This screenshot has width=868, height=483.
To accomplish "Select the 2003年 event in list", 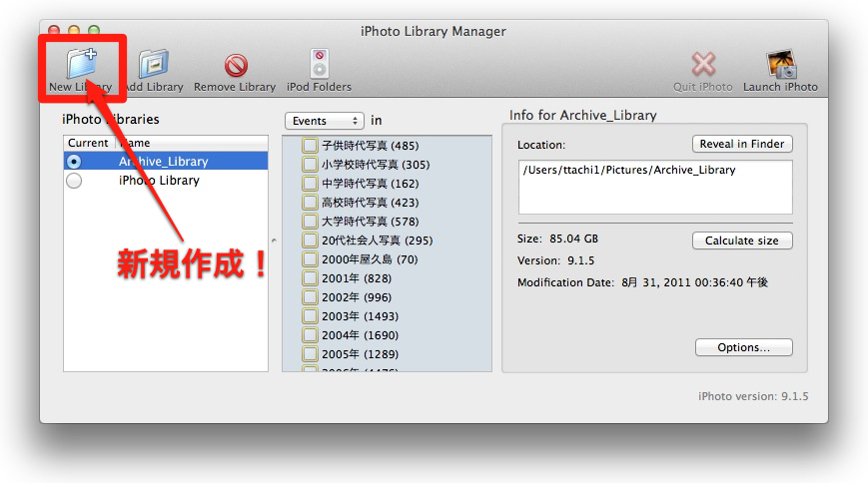I will tap(360, 316).
